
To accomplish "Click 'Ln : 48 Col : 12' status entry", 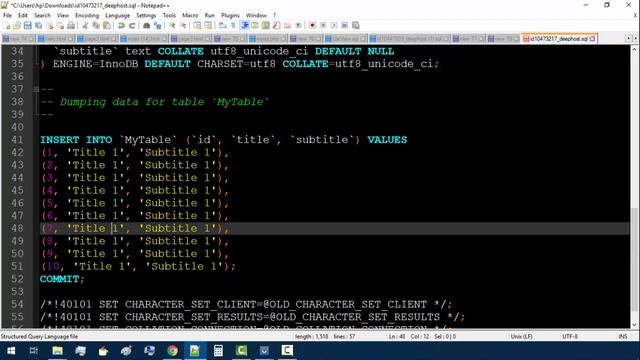I will [409, 336].
